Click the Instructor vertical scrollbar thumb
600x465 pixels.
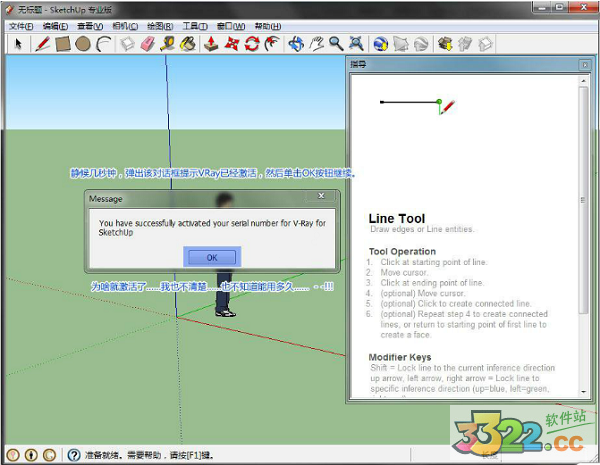pyautogui.click(x=583, y=200)
